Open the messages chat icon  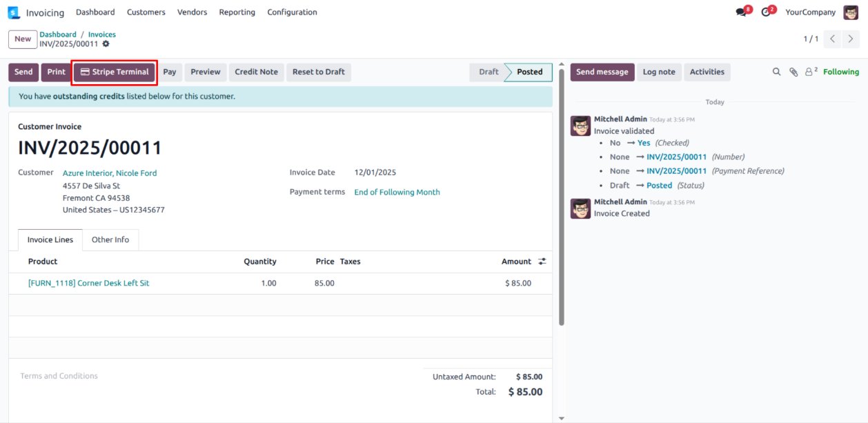pyautogui.click(x=742, y=12)
